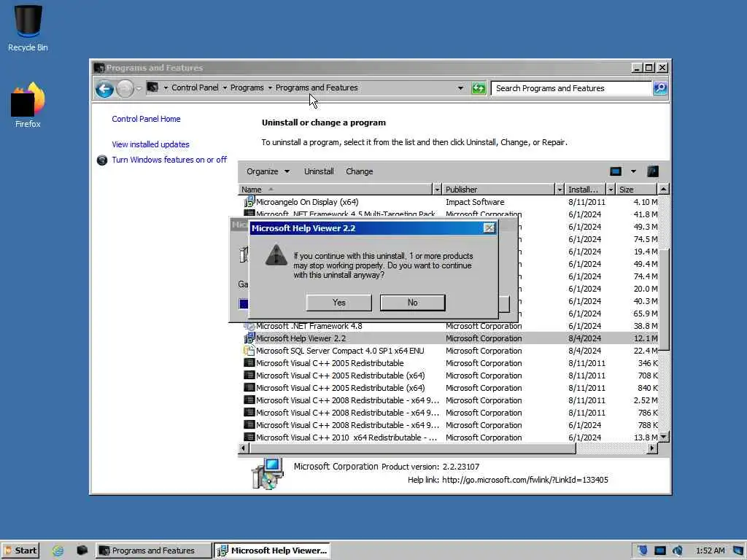
Task: Click the volume icon in system tray
Action: coord(677,551)
